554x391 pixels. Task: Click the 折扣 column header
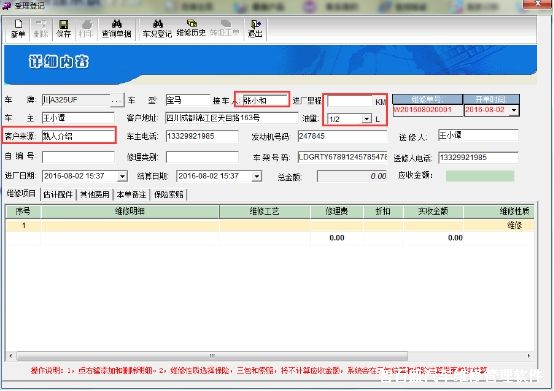[383, 212]
